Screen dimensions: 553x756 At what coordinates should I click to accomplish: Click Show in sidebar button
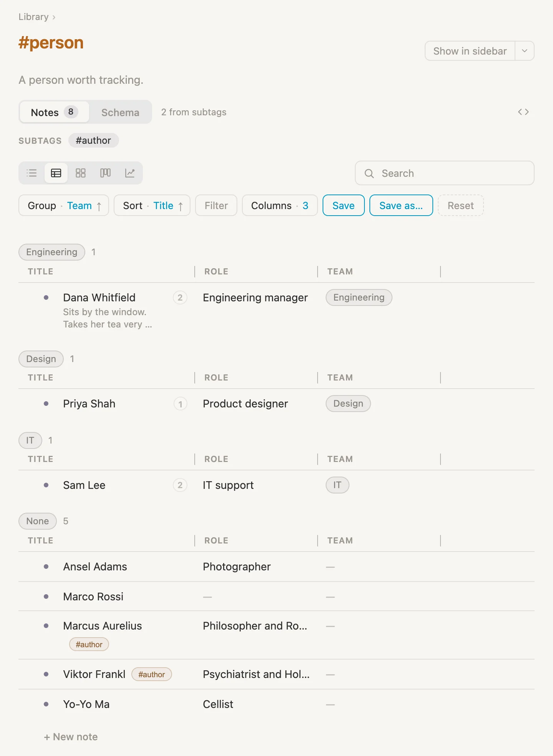470,51
